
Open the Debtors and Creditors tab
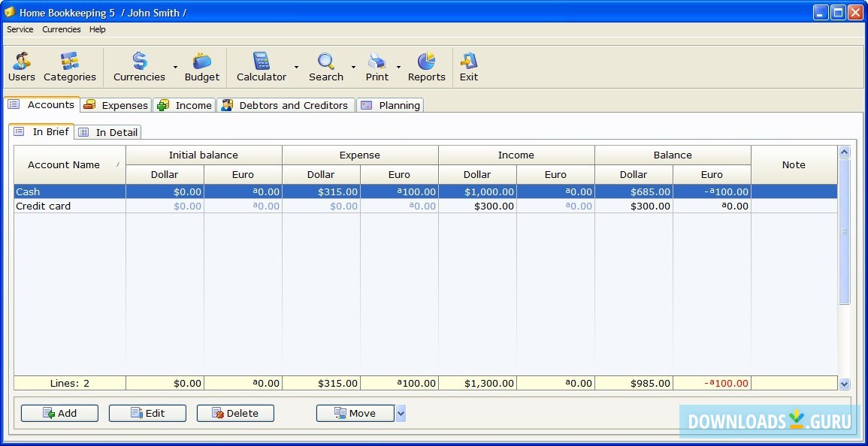click(286, 105)
